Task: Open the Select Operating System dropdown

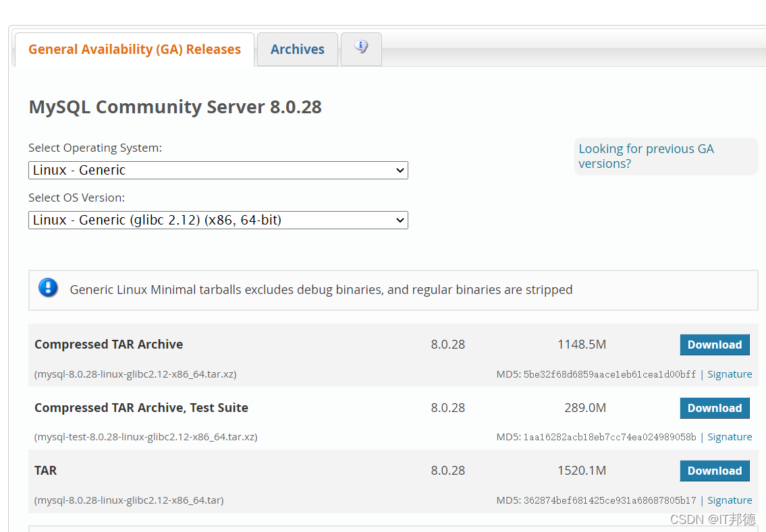Action: (219, 171)
